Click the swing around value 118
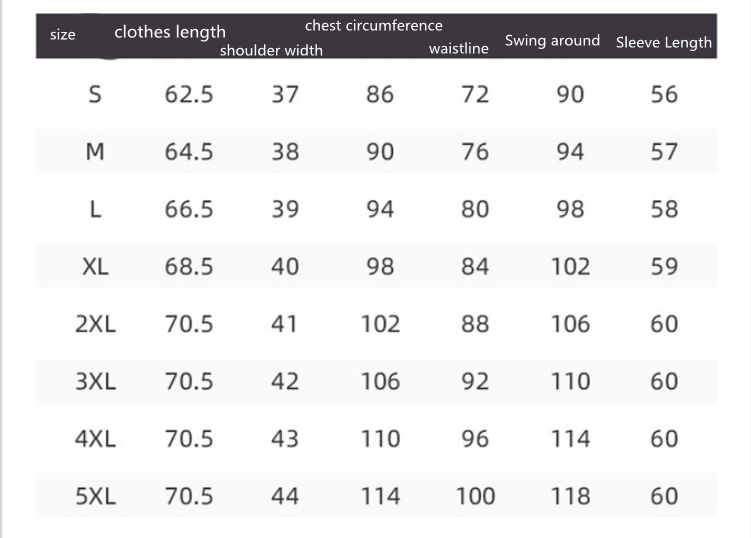 [570, 496]
